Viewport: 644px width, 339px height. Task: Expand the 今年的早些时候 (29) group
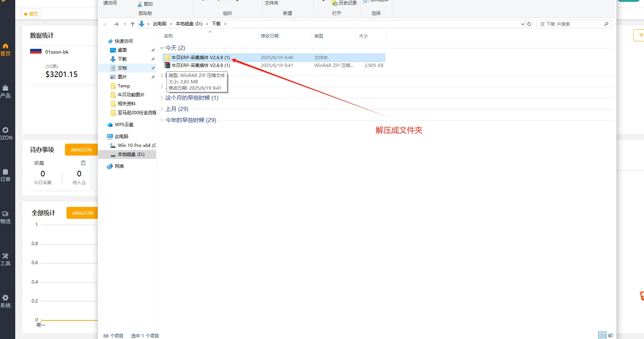pos(162,120)
